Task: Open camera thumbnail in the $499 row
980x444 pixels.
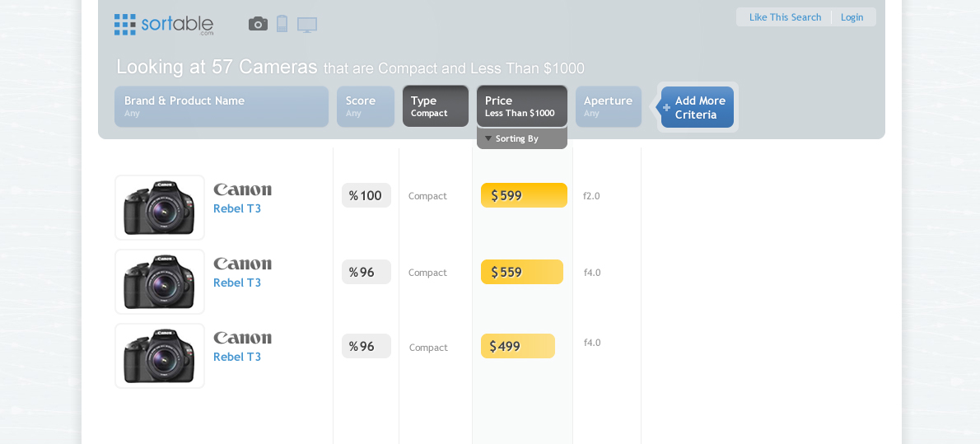Action: tap(160, 356)
